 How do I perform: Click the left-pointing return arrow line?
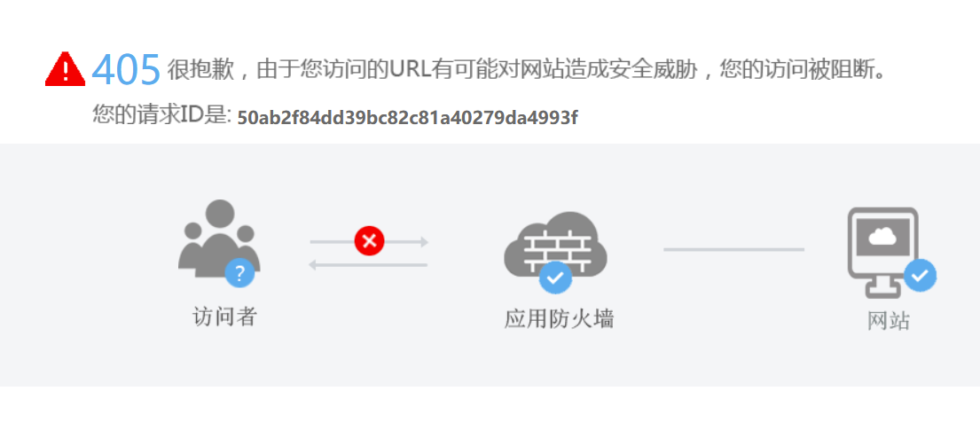point(368,265)
